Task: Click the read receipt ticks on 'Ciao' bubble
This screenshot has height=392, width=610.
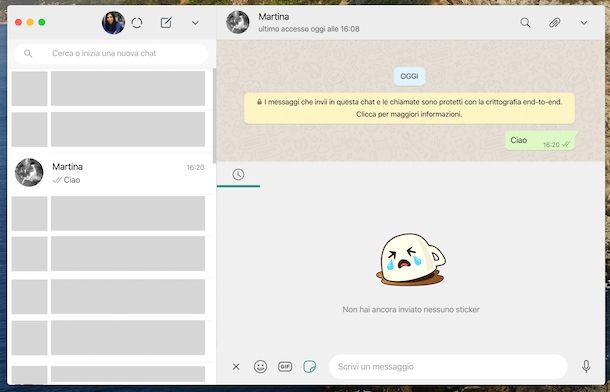Action: (566, 145)
